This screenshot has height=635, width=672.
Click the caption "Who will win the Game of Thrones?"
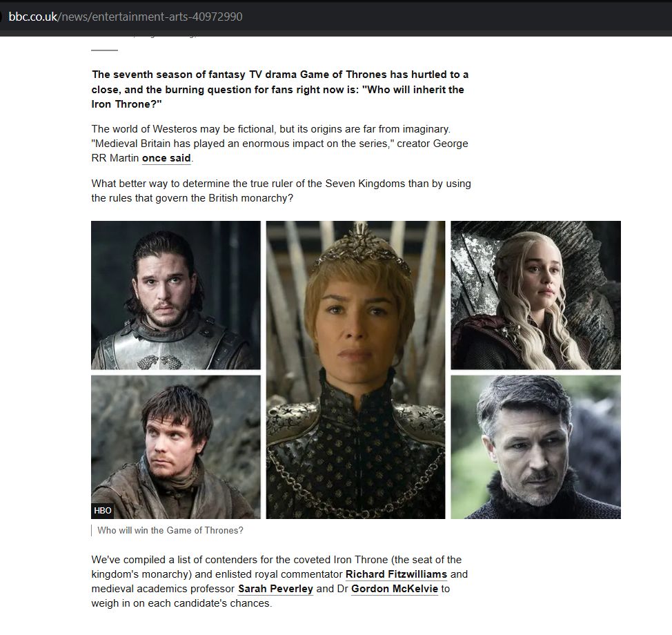point(170,530)
